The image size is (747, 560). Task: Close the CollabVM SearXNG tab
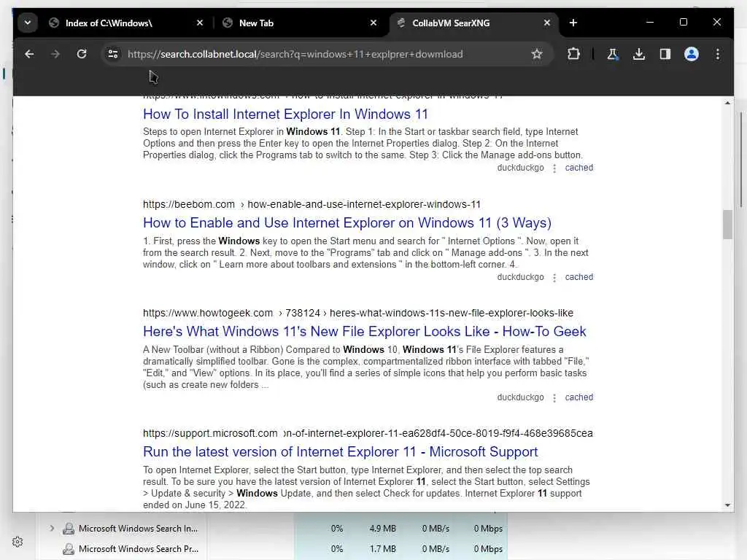pyautogui.click(x=547, y=23)
